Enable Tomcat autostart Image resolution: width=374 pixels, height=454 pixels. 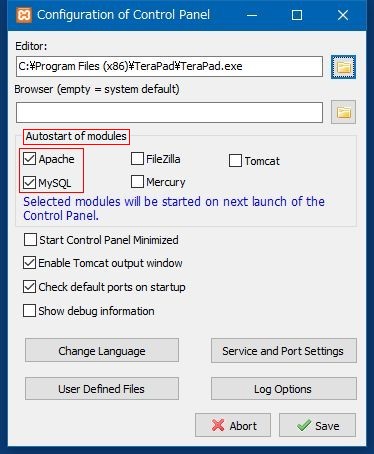(235, 161)
